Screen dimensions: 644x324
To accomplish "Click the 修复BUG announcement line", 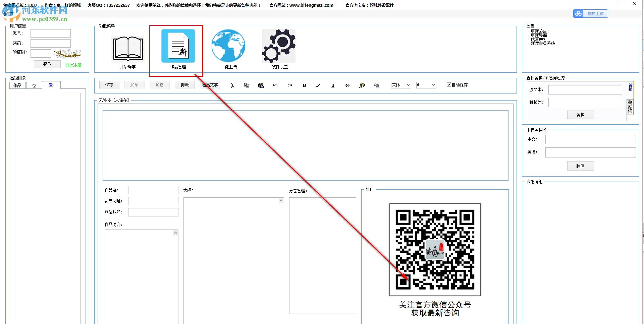I will pyautogui.click(x=538, y=39).
